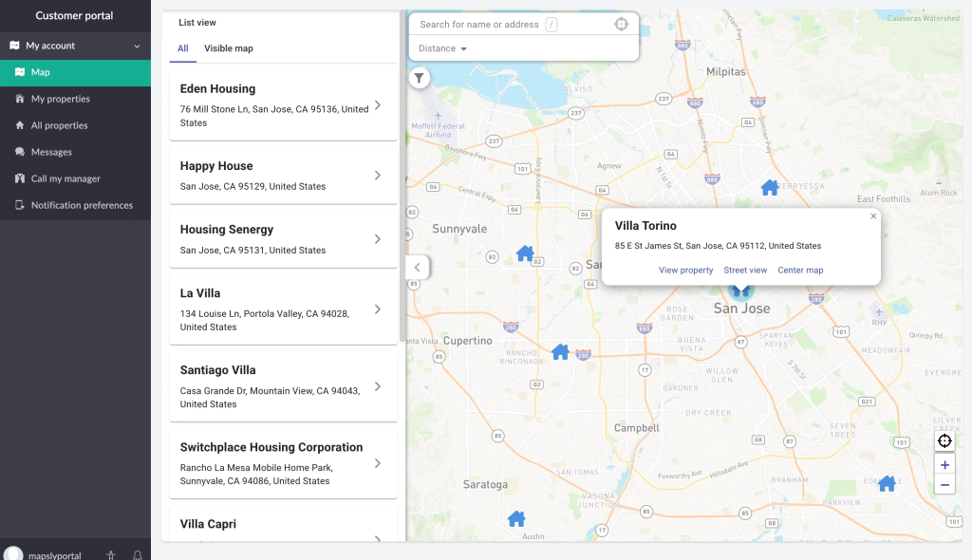Click the accessibility icon next to mapslyportal
Viewport: 972px width, 560px height.
coord(111,554)
